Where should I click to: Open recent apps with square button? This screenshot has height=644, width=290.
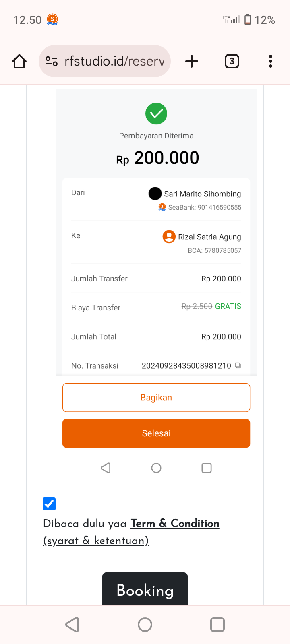pos(217,625)
